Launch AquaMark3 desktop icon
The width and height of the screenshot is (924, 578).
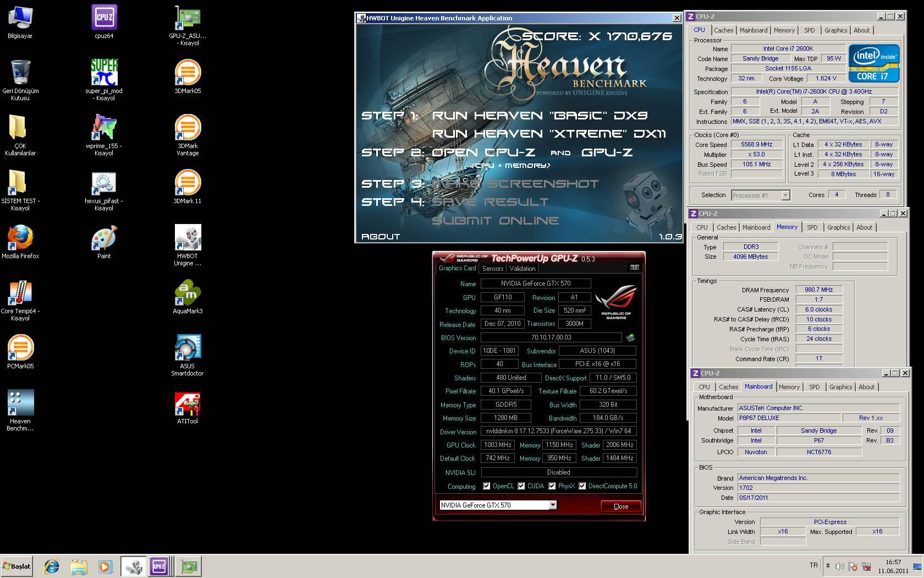pyautogui.click(x=188, y=297)
